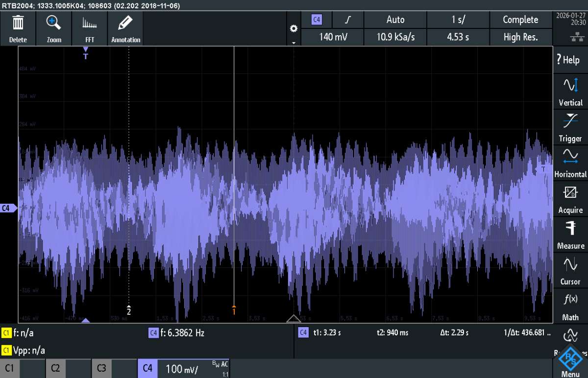Image resolution: width=588 pixels, height=378 pixels.
Task: Select the C1 Vpp: n/a measurement
Action: (x=24, y=350)
